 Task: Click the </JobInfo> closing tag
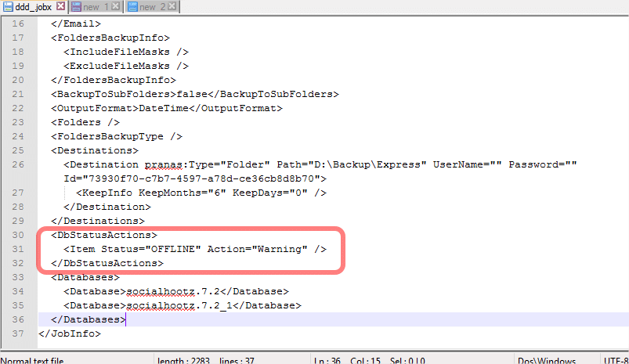point(70,333)
